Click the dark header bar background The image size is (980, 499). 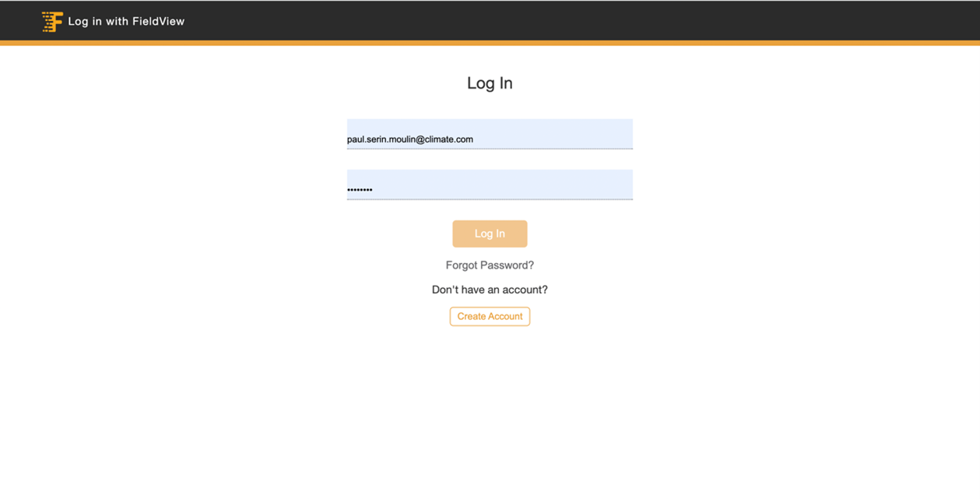pos(545,20)
